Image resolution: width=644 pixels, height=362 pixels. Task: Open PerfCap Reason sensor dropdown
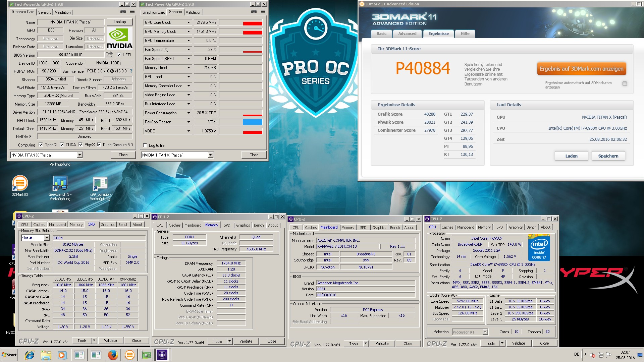(x=189, y=122)
